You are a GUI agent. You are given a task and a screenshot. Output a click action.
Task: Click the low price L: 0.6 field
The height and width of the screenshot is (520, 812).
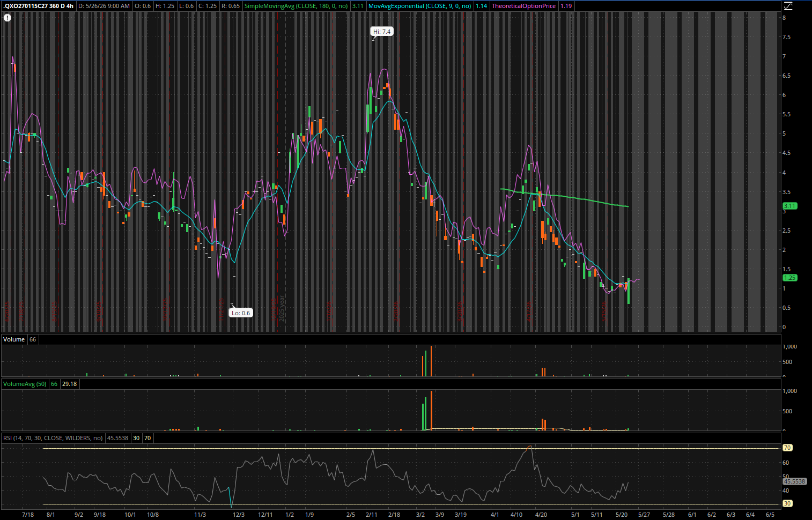[x=186, y=6]
